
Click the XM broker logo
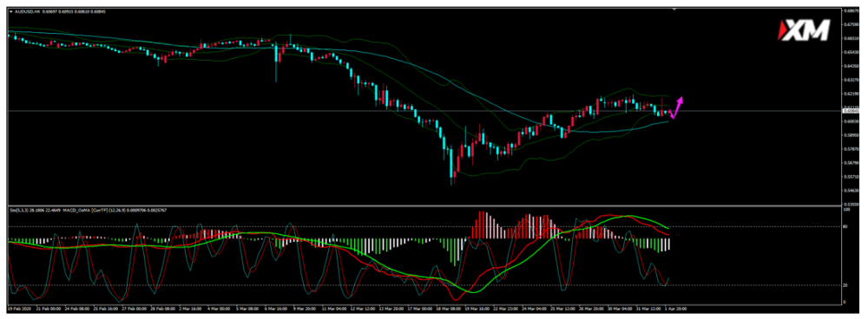click(x=805, y=30)
